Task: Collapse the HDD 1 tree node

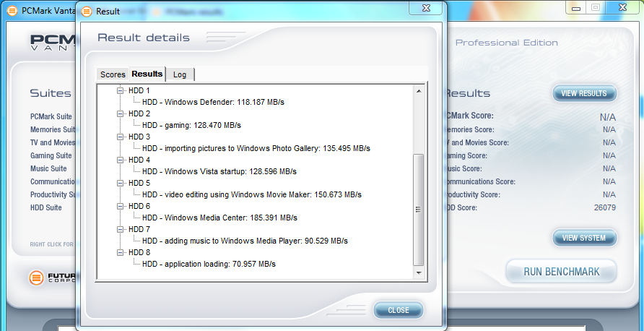Action: click(x=121, y=90)
